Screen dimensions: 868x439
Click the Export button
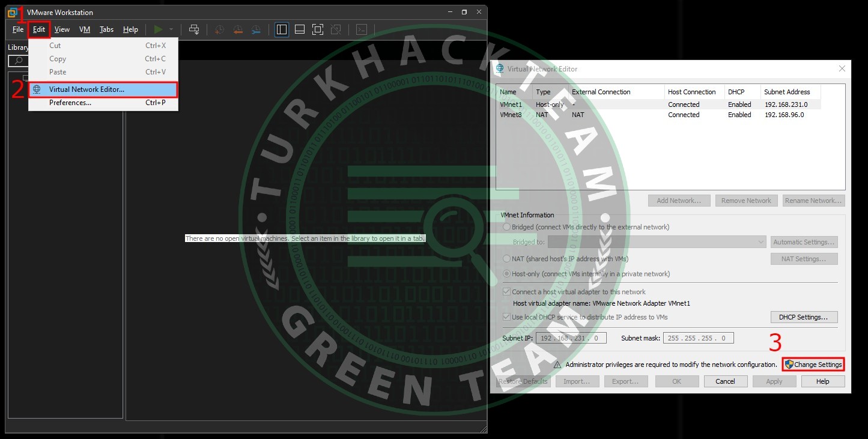click(x=625, y=381)
